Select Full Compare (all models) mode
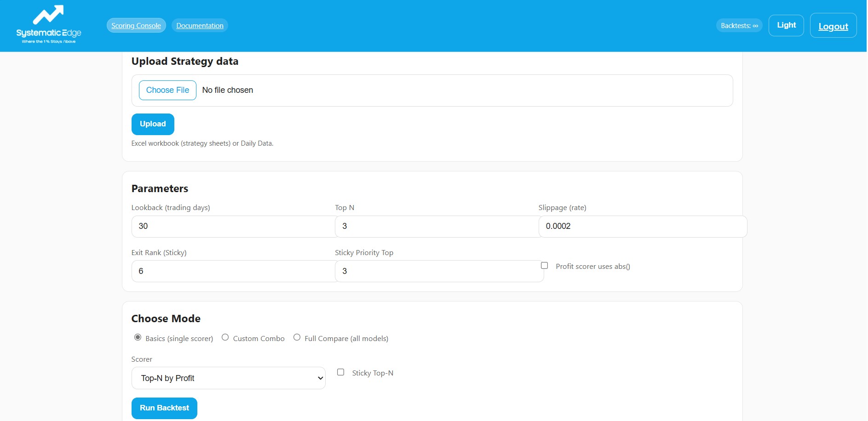This screenshot has width=868, height=421. pyautogui.click(x=297, y=337)
